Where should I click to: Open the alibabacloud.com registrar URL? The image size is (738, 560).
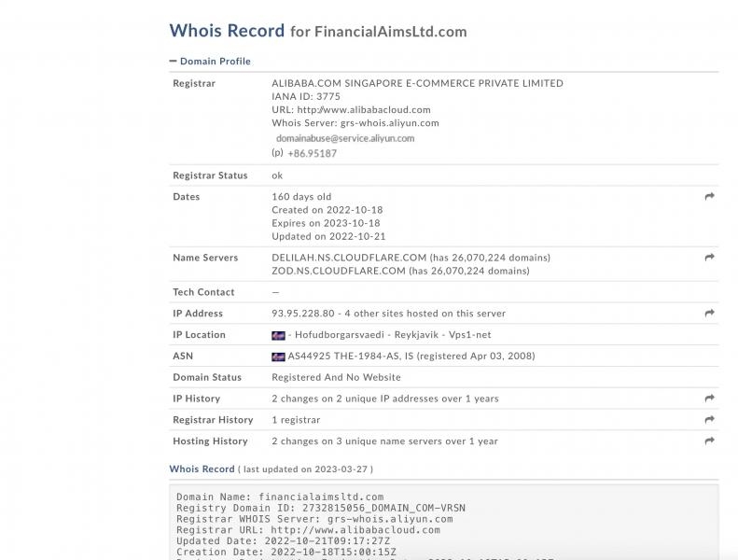click(364, 110)
